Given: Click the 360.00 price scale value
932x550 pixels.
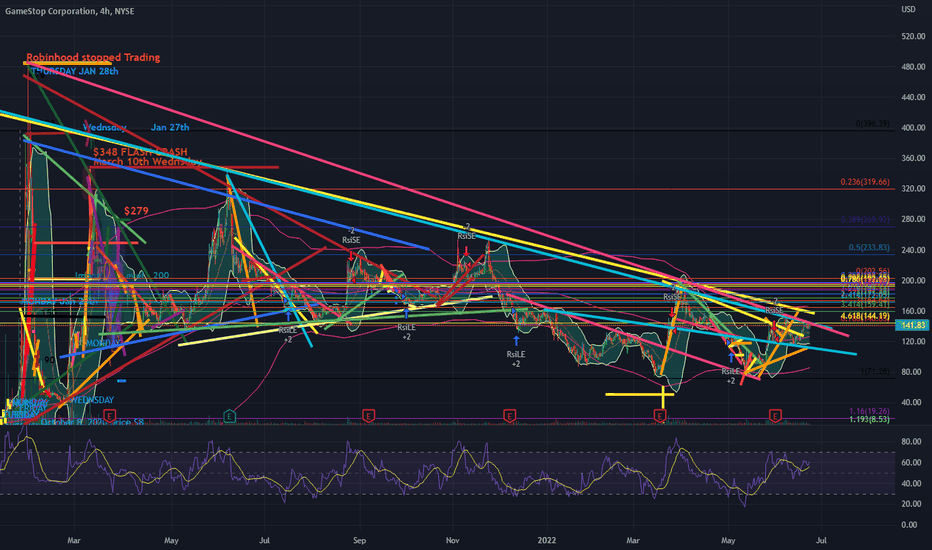Looking at the screenshot, I should click(x=913, y=158).
